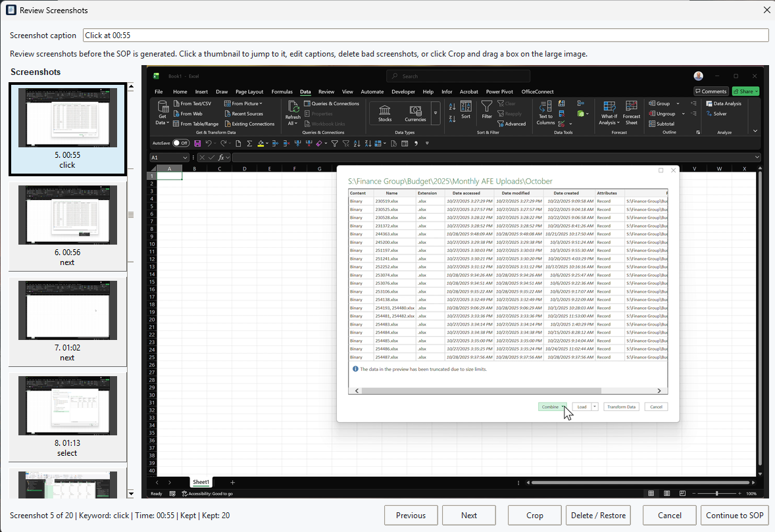This screenshot has height=532, width=775.
Task: Click the thumbnail list scroll-down arrow
Action: coord(131,493)
